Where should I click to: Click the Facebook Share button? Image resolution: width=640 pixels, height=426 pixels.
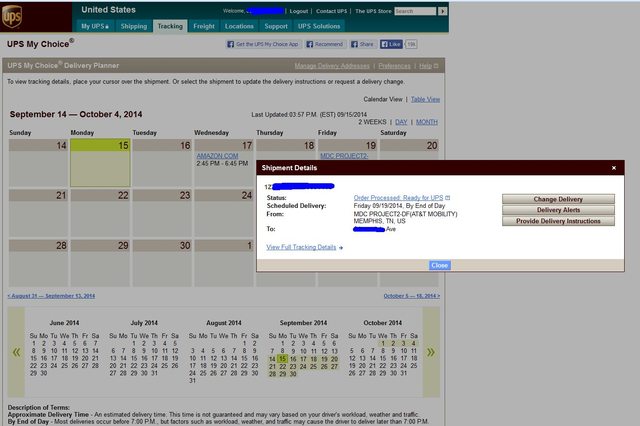(362, 44)
